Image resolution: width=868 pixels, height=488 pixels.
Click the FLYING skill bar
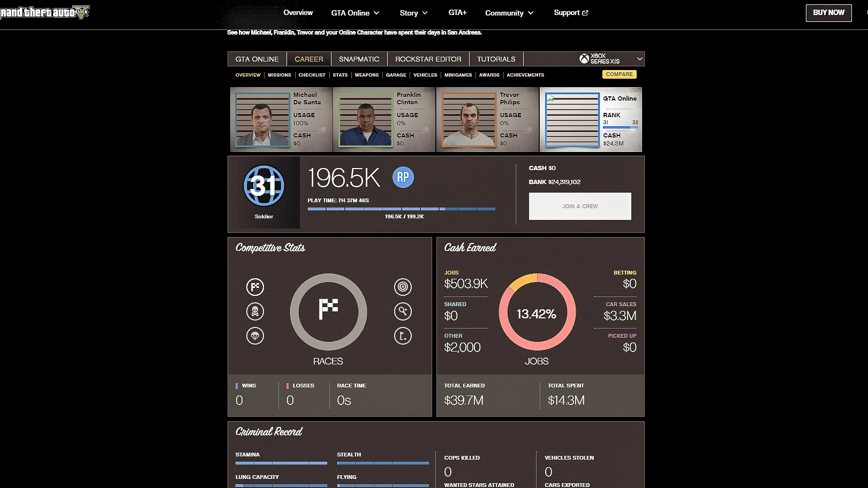383,485
